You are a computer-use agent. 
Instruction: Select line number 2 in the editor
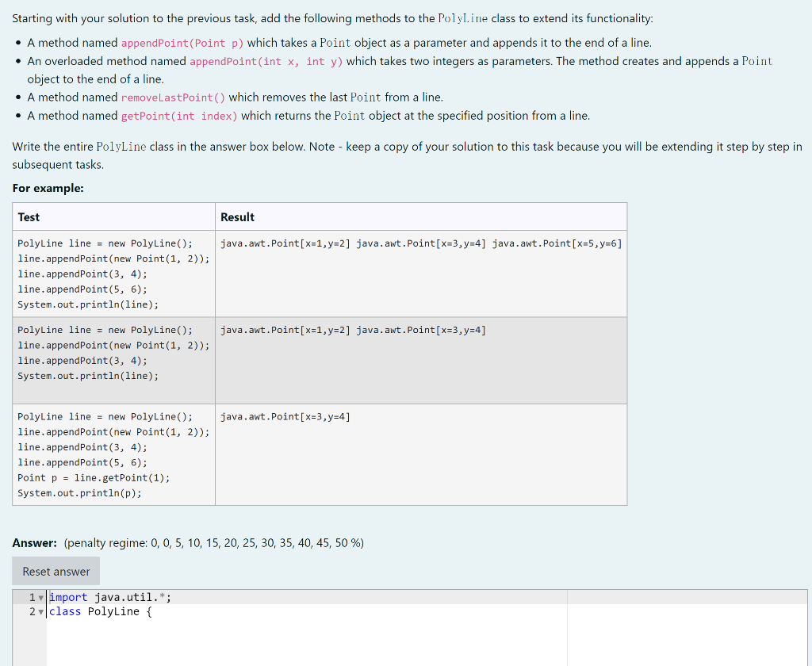pos(31,611)
